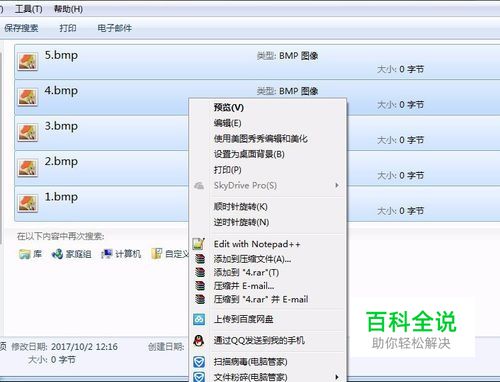
Task: Expand the 文件粉碎(电脑管家) submenu arrow
Action: pos(337,377)
